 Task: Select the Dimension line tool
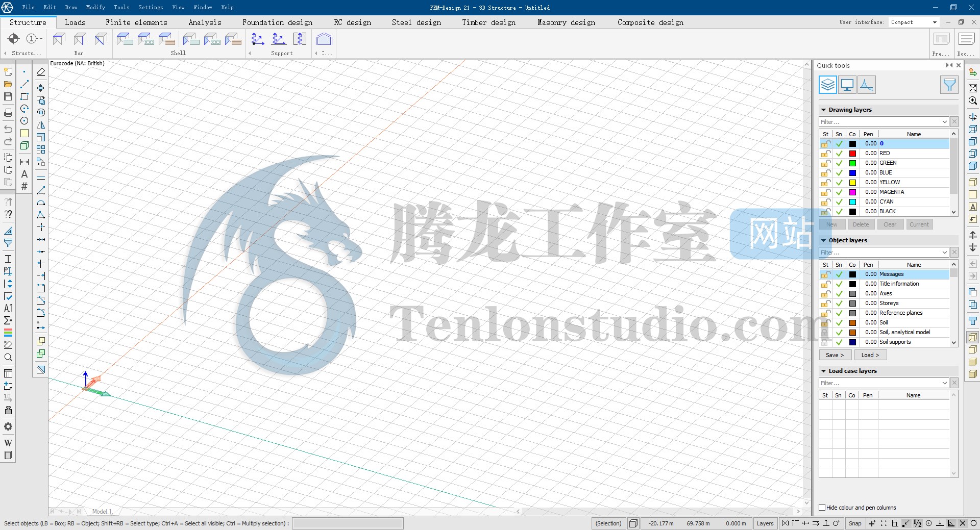pos(24,162)
